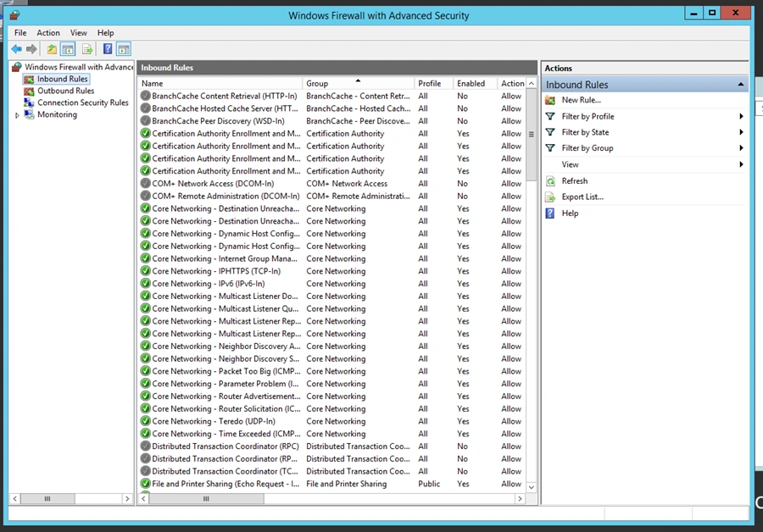Viewport: 763px width, 532px height.
Task: Expand the Monitoring tree node
Action: point(17,115)
